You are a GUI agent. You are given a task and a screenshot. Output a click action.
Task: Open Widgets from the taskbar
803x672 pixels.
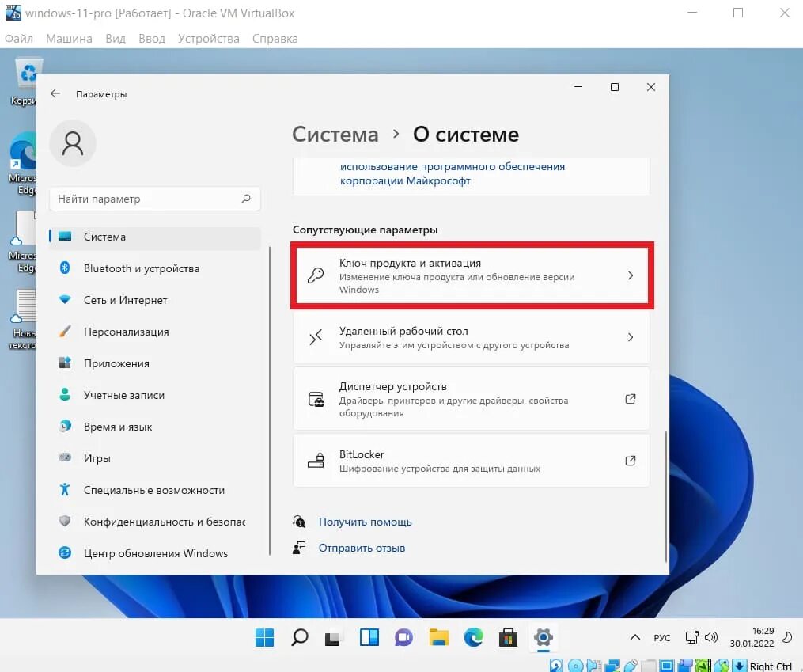[x=369, y=638]
